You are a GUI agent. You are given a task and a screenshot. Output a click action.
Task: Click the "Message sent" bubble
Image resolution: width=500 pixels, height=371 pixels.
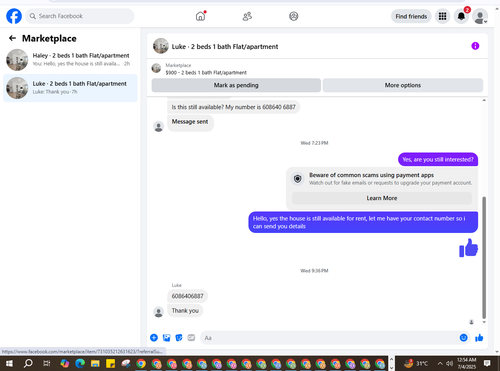(x=190, y=122)
